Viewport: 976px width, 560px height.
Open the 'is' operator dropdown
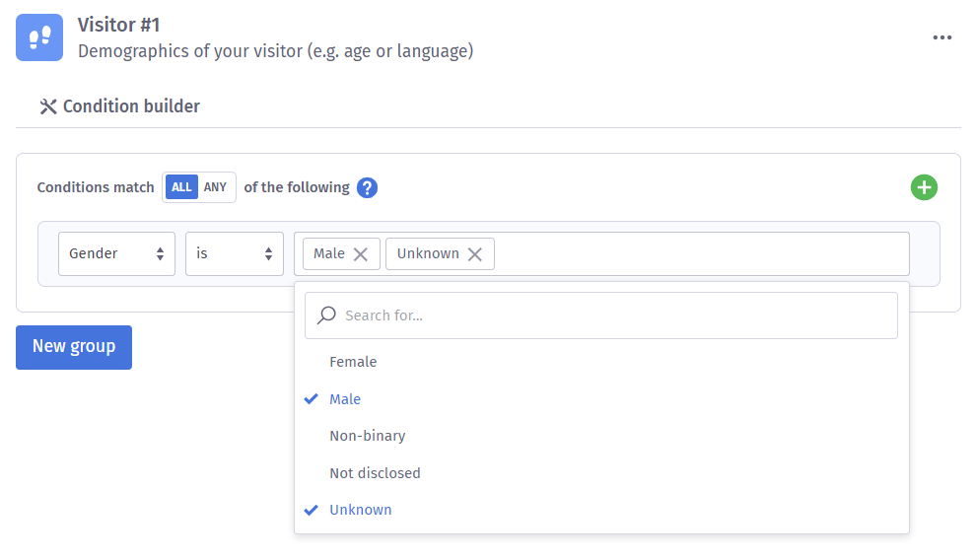click(234, 253)
